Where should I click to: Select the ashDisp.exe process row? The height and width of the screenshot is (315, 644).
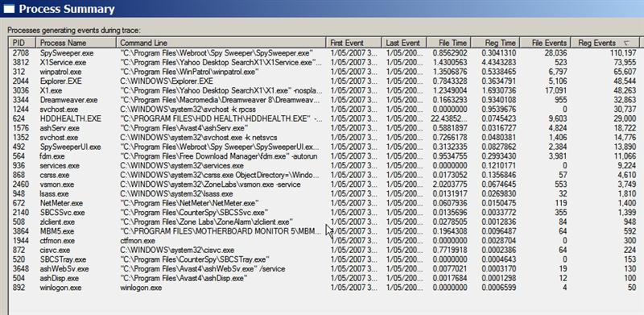click(324, 279)
